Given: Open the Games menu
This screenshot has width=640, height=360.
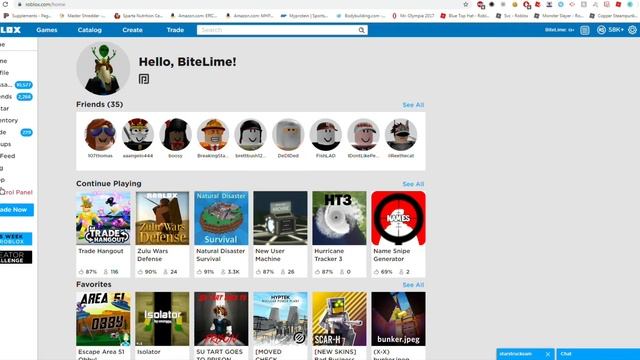Looking at the screenshot, I should pos(47,30).
